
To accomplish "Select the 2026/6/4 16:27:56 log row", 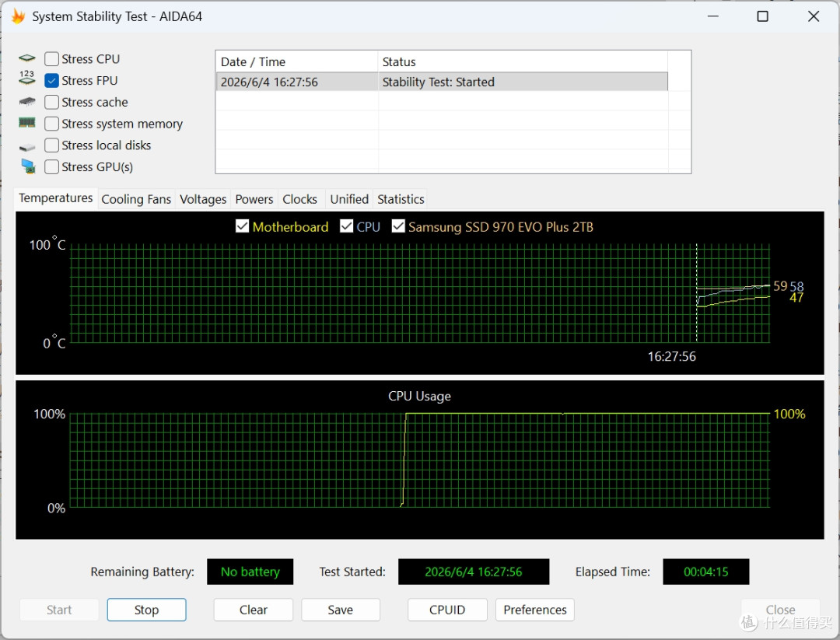I will coord(442,82).
